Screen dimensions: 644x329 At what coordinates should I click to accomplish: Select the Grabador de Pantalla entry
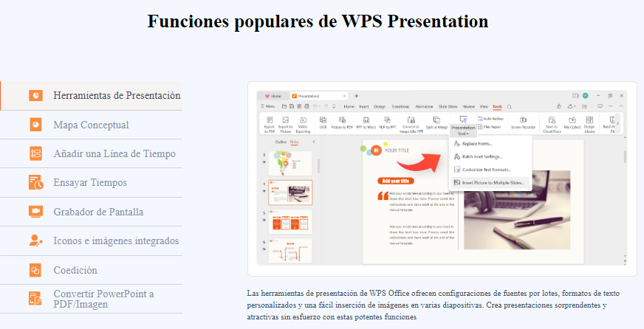[91, 212]
